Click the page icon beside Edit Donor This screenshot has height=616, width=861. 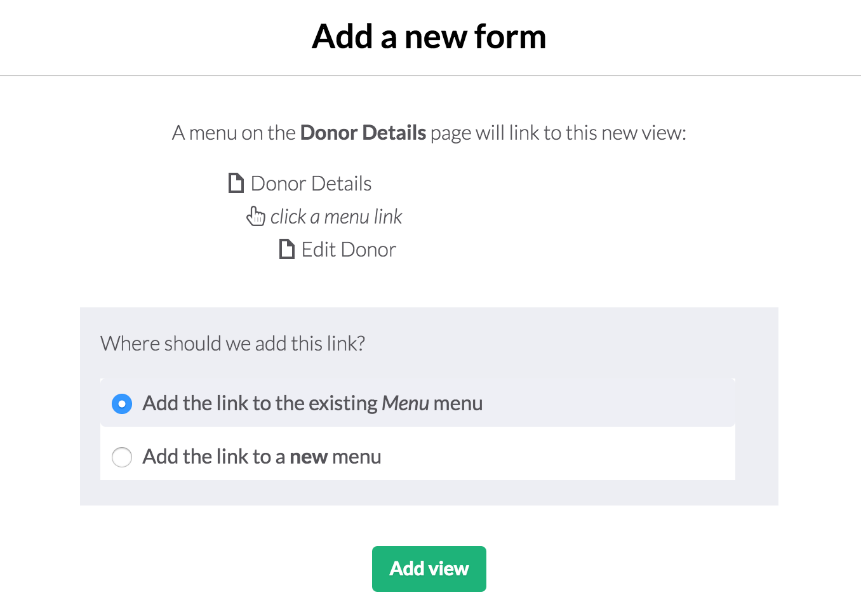[x=287, y=249]
